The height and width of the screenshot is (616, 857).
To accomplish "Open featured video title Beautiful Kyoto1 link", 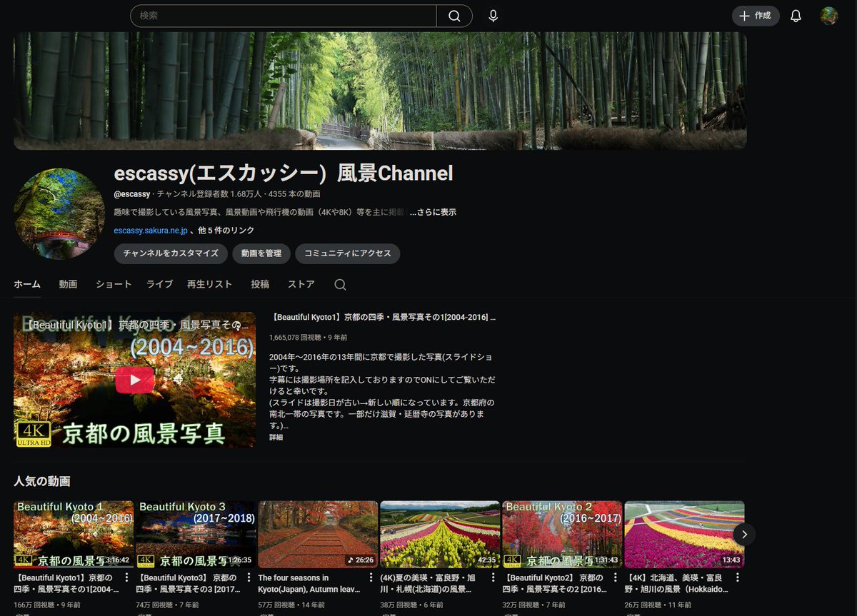I will [x=383, y=317].
